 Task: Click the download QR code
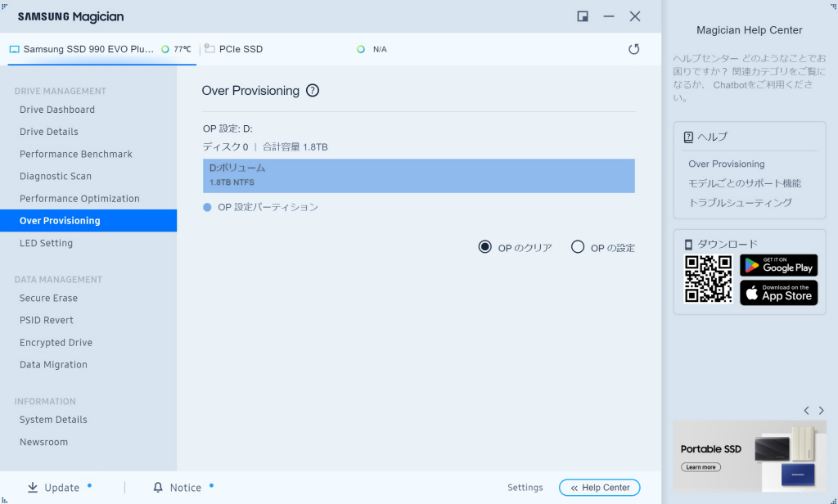(708, 280)
